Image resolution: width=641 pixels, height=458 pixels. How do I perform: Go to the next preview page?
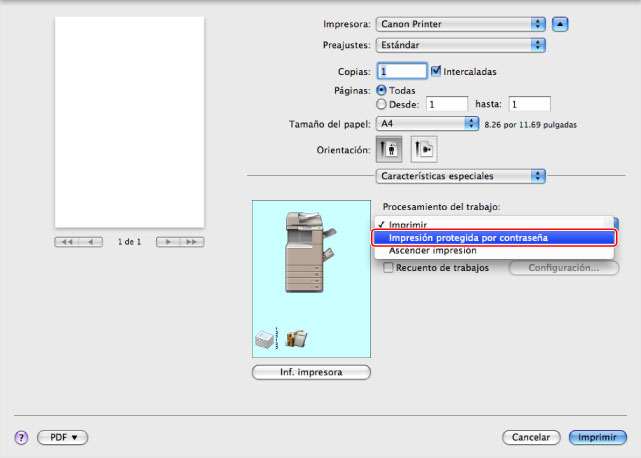point(169,242)
